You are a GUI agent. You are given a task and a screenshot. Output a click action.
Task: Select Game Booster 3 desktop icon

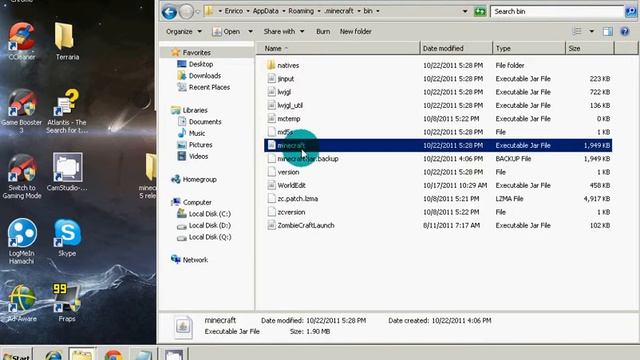(x=22, y=111)
